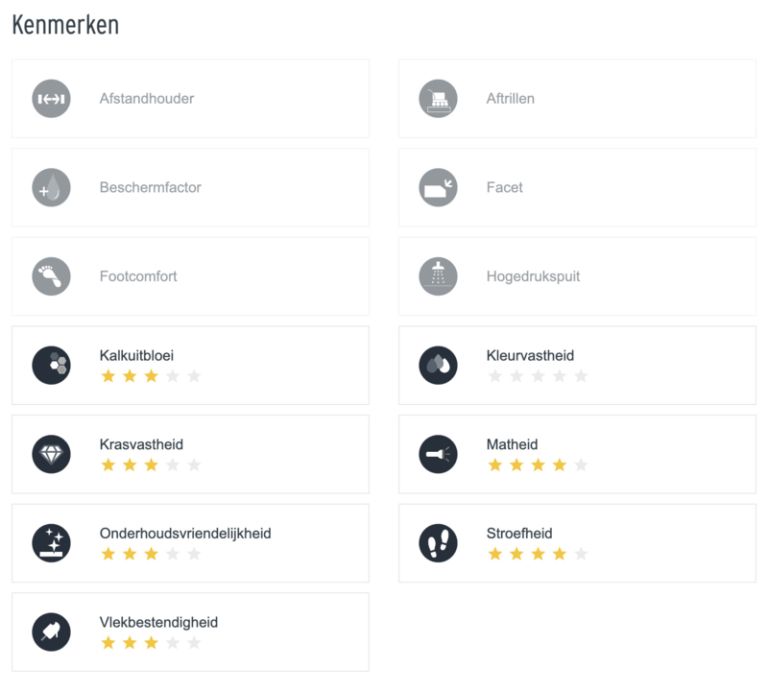Image resolution: width=768 pixels, height=691 pixels.
Task: Select the Stroefheid feature card
Action: pyautogui.click(x=577, y=543)
